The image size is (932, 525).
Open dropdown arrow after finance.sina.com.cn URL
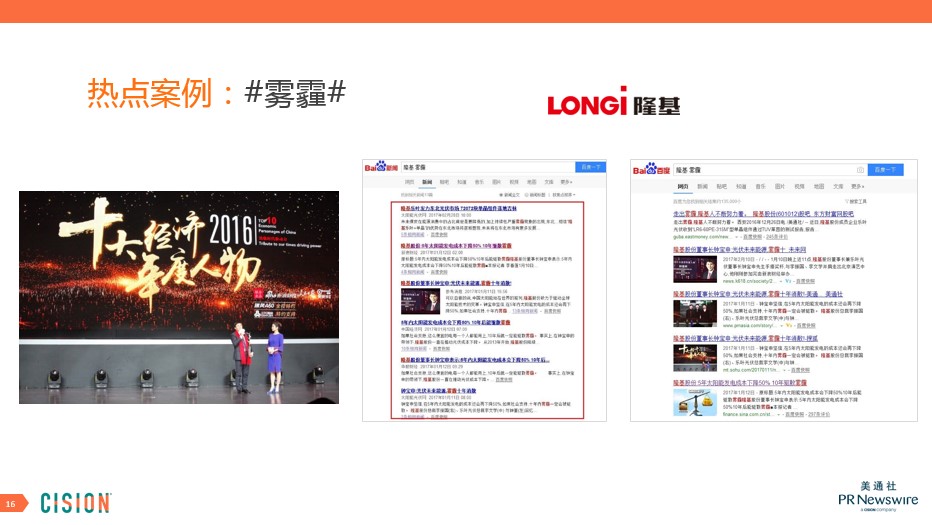click(x=780, y=414)
